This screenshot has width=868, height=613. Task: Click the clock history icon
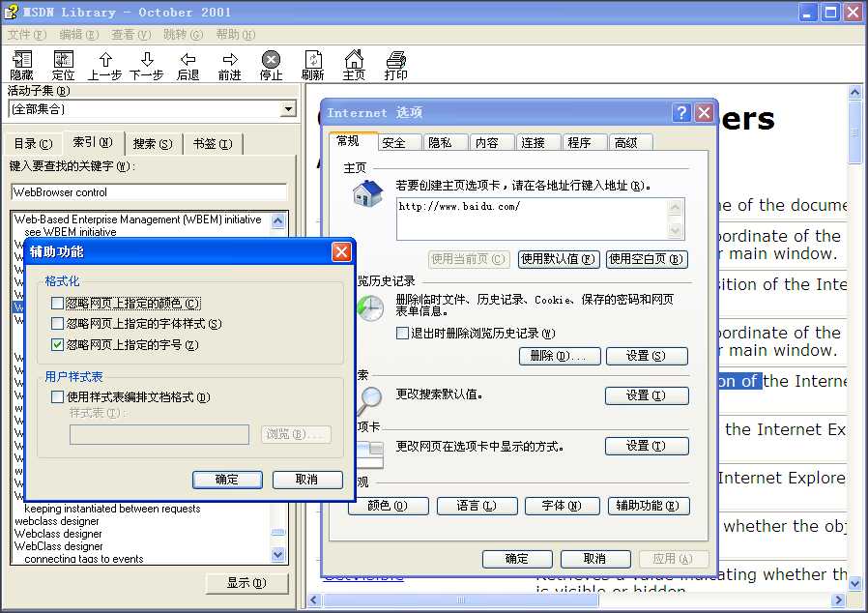[369, 307]
